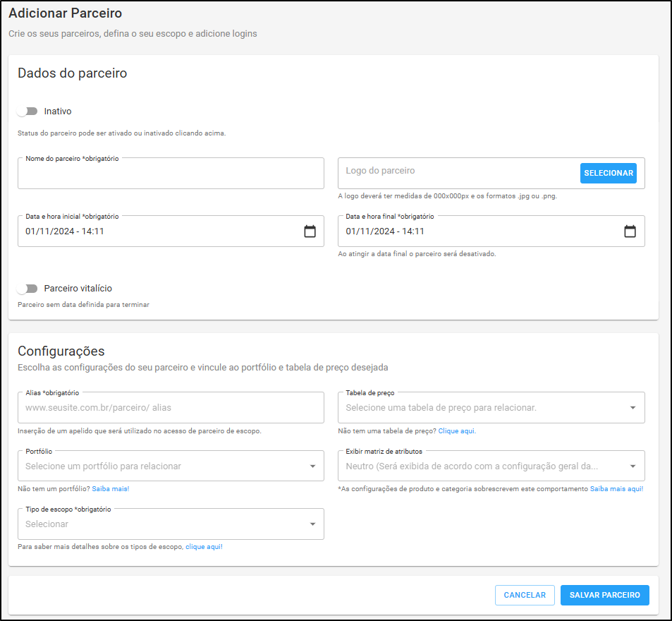This screenshot has width=672, height=621.
Task: Enable the Parceiro vitalício switch
Action: point(28,289)
